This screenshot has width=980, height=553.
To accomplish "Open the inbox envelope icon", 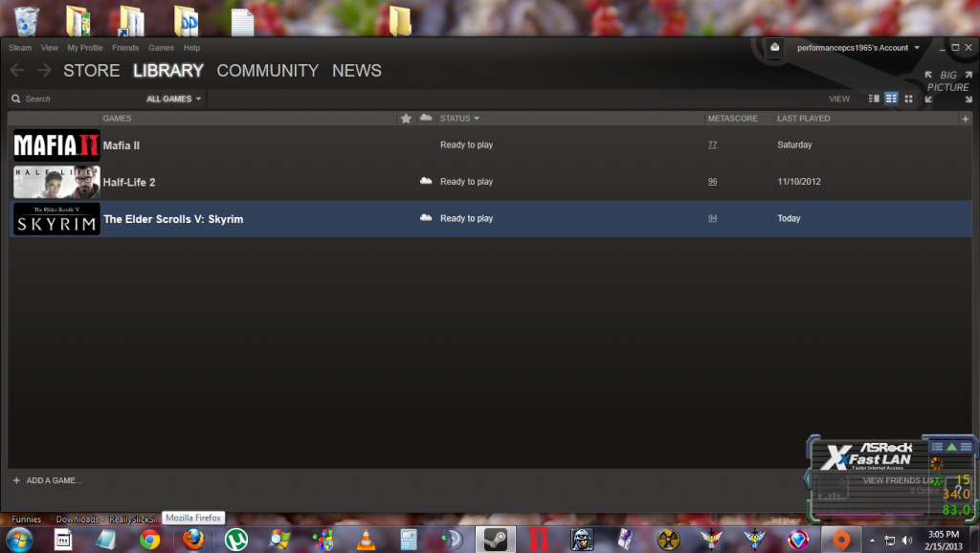I will click(774, 48).
